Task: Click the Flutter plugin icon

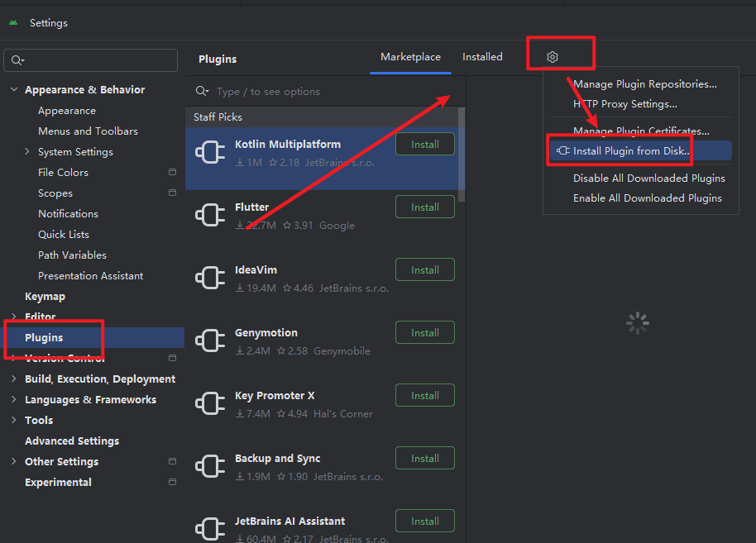Action: click(209, 216)
